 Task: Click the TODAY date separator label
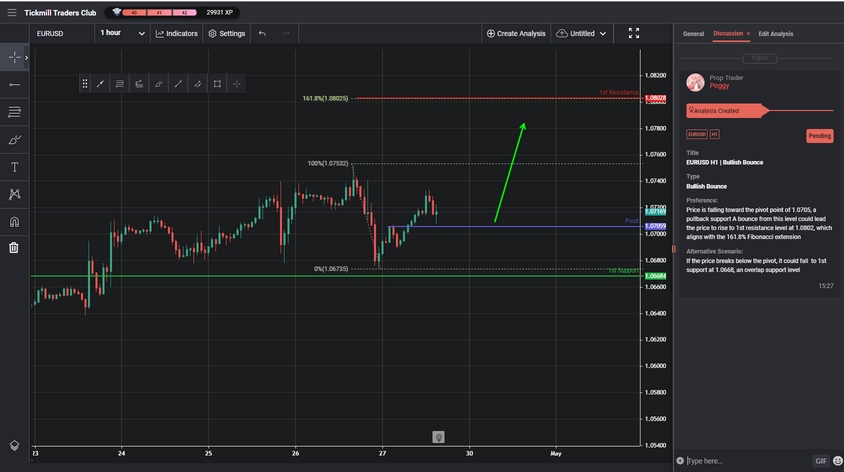(759, 58)
